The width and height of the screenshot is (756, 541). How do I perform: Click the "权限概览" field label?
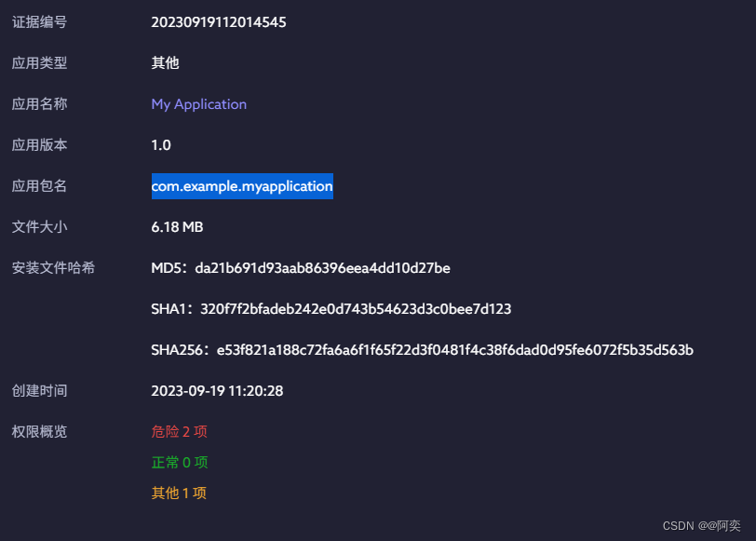pos(39,431)
